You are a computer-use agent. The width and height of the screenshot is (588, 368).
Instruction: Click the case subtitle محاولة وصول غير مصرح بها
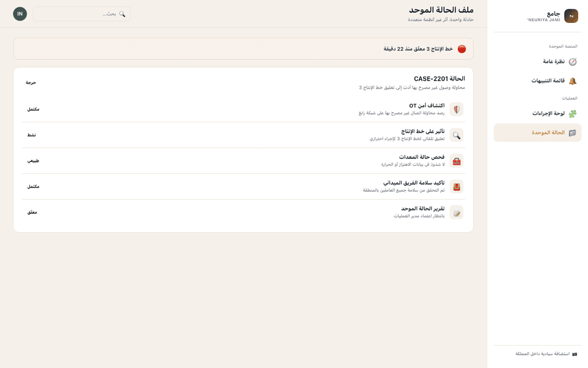[x=412, y=87]
